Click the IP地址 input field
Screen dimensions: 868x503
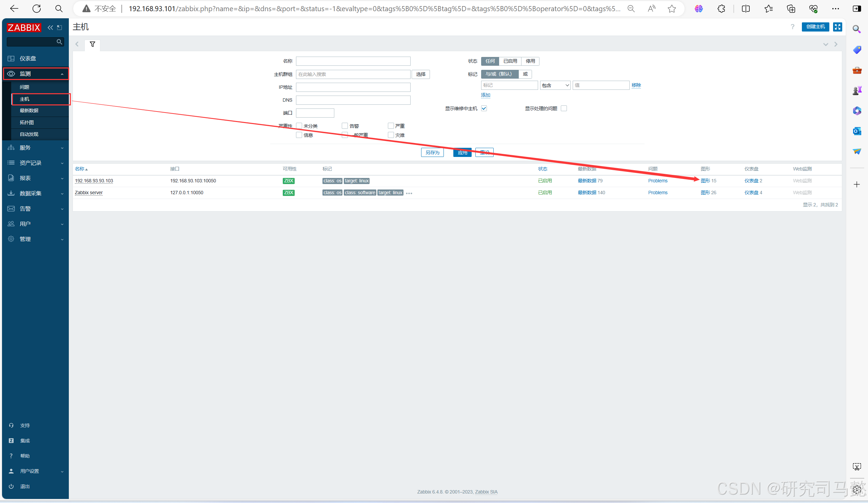(x=353, y=87)
